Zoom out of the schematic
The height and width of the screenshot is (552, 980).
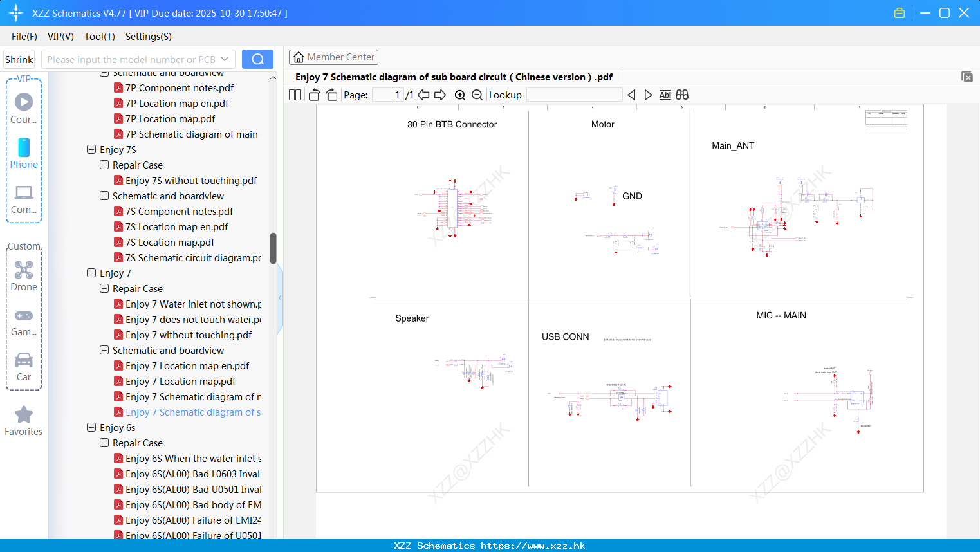(477, 95)
